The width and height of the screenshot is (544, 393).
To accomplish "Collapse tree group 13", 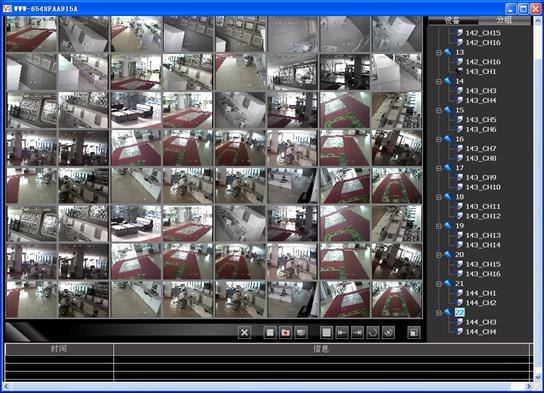I will click(439, 52).
